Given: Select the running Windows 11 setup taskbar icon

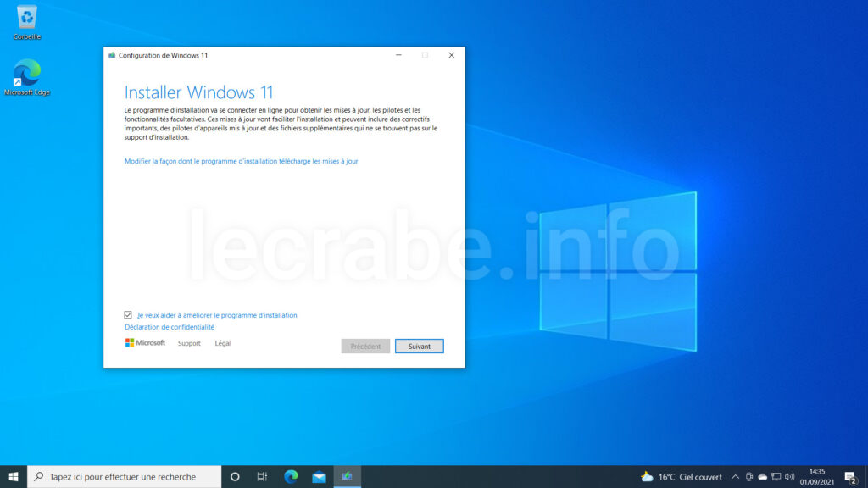Looking at the screenshot, I should click(x=347, y=476).
